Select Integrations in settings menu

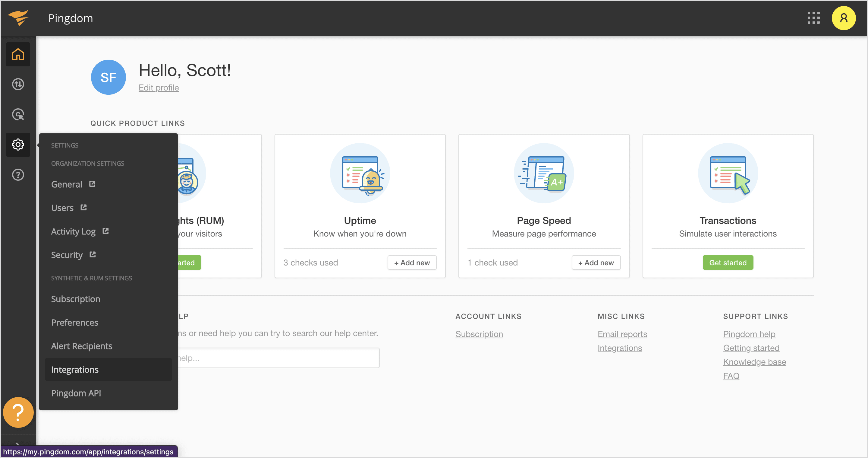pos(108,370)
